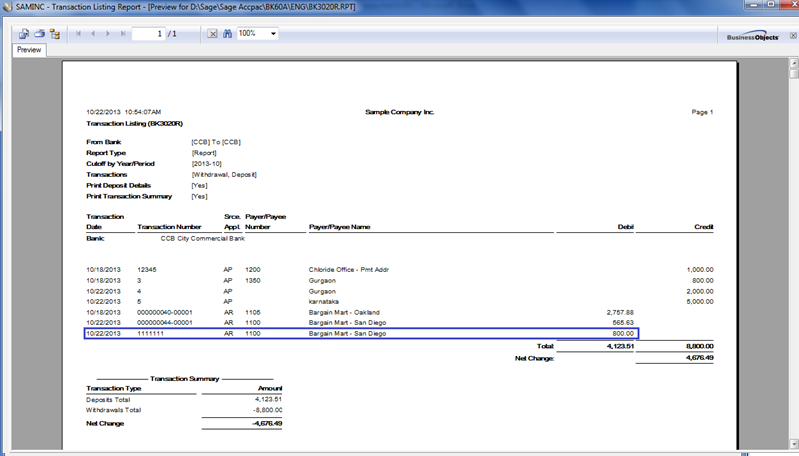Click the credit total '8,800.00'

point(700,346)
